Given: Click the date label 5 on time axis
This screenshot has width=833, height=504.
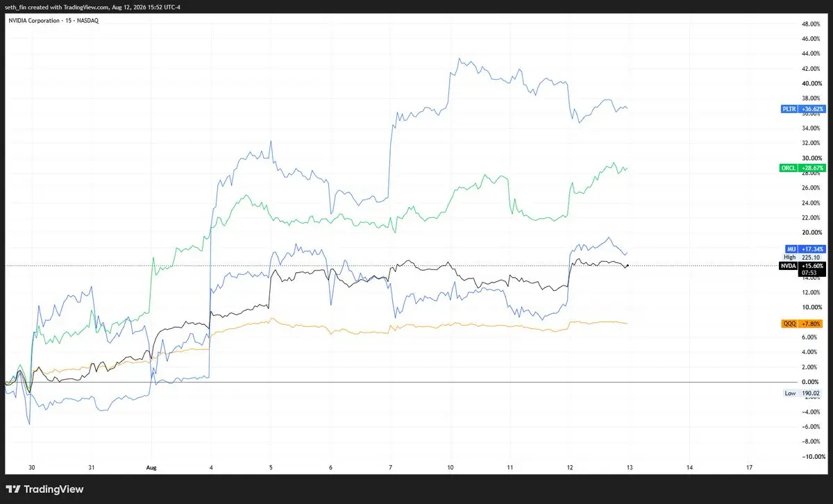Looking at the screenshot, I should [x=271, y=468].
